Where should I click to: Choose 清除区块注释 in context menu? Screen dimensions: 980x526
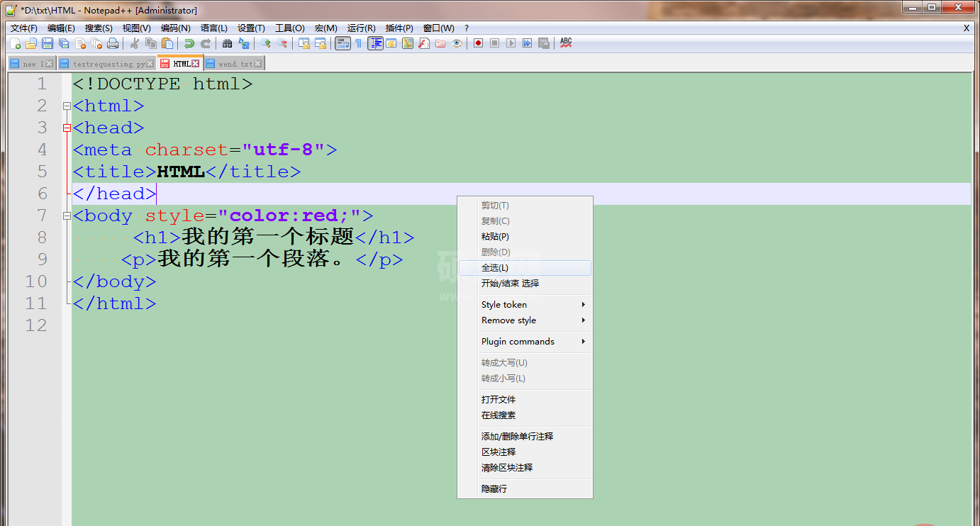click(525, 468)
